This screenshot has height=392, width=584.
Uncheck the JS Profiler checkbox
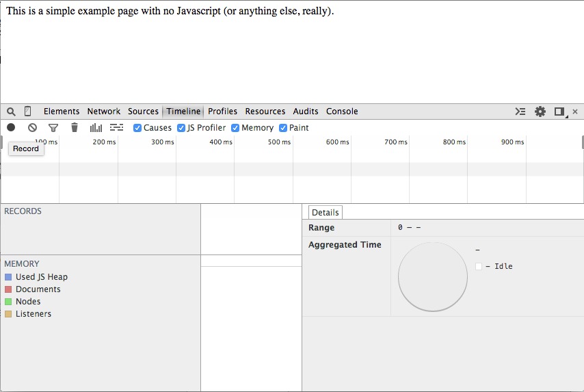[181, 128]
